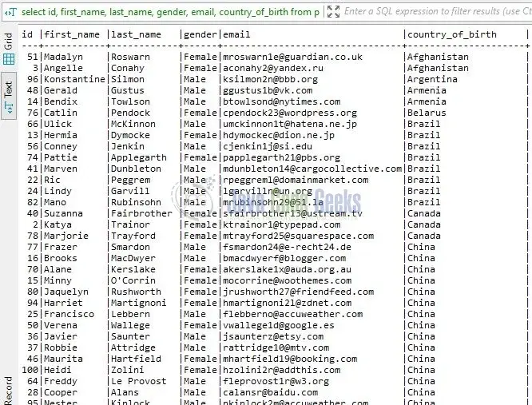Select last name Gustus
The width and height of the screenshot is (532, 405).
click(128, 90)
